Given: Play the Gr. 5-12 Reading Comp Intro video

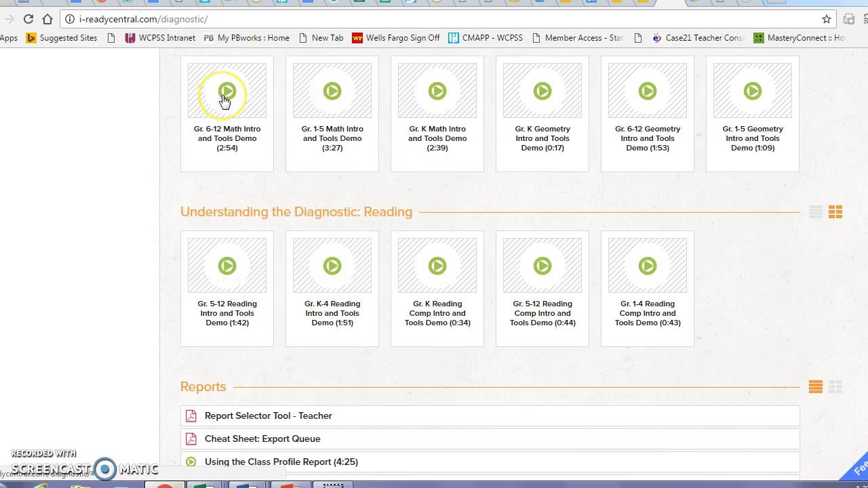Looking at the screenshot, I should point(542,266).
